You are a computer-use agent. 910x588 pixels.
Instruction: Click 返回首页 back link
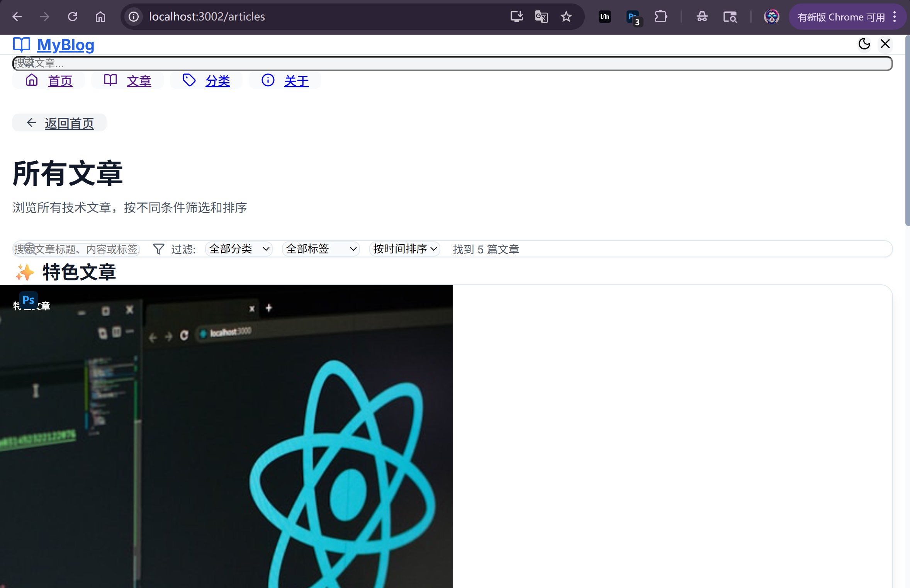69,123
